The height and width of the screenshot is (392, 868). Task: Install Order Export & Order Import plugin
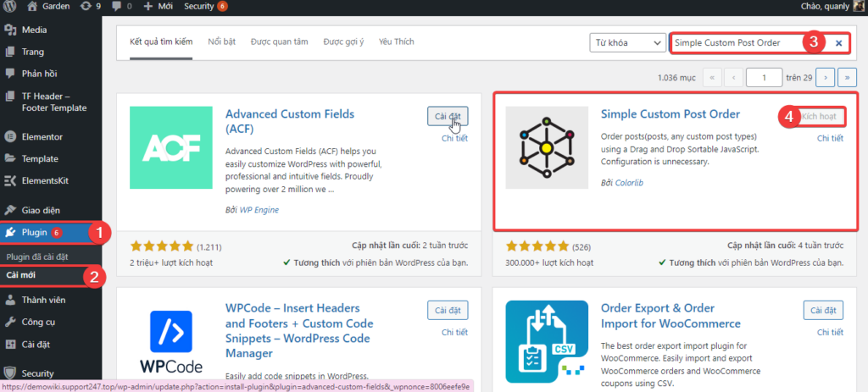[x=823, y=310]
